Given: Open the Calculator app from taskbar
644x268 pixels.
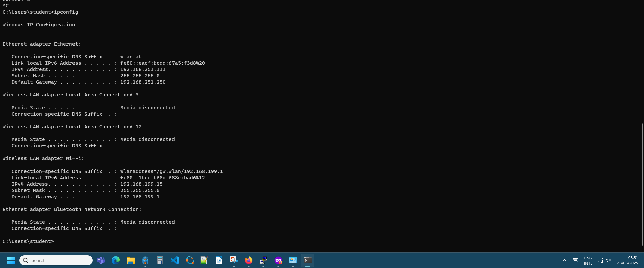Looking at the screenshot, I should (160, 260).
